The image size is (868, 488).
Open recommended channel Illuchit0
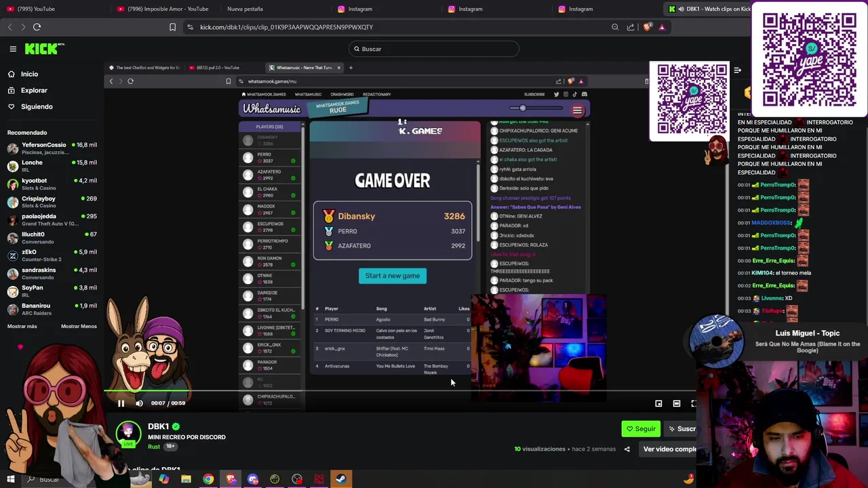coord(52,237)
